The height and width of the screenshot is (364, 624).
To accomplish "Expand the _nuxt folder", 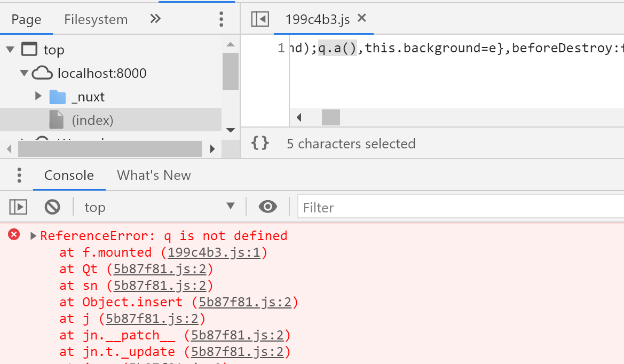I will (38, 97).
